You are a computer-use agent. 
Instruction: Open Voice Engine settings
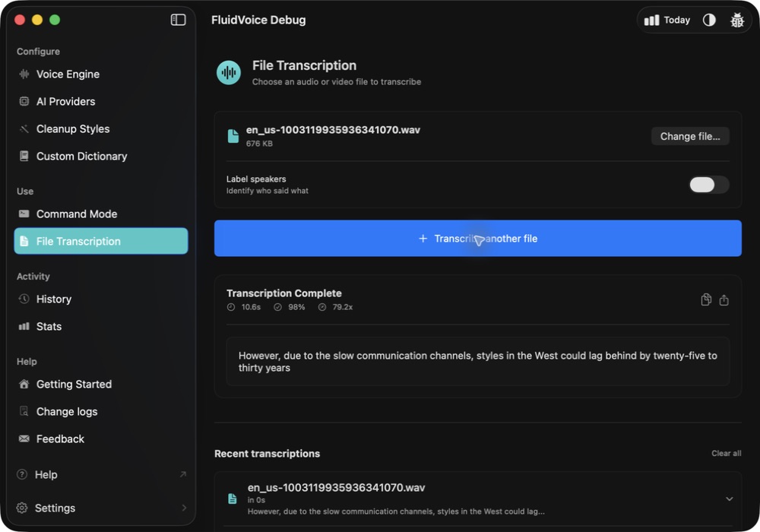coord(101,74)
